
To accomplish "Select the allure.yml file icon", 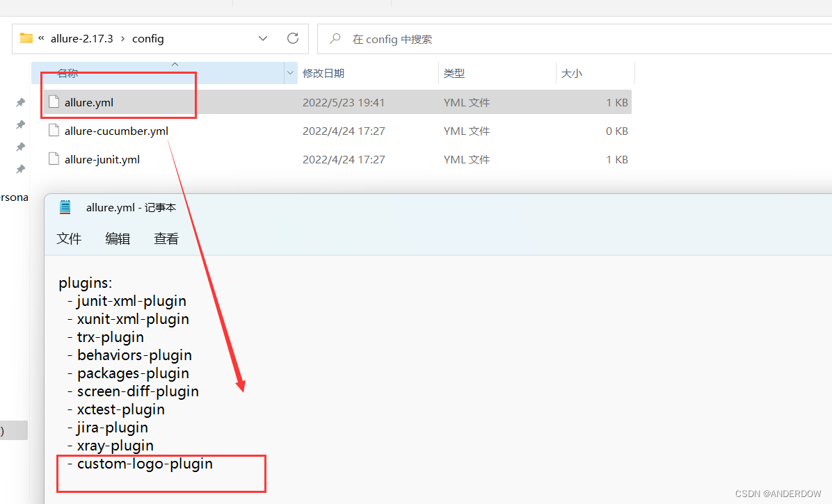I will click(54, 101).
